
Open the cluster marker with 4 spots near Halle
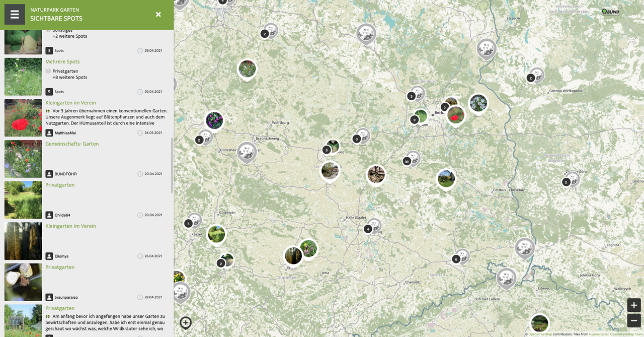pyautogui.click(x=368, y=229)
